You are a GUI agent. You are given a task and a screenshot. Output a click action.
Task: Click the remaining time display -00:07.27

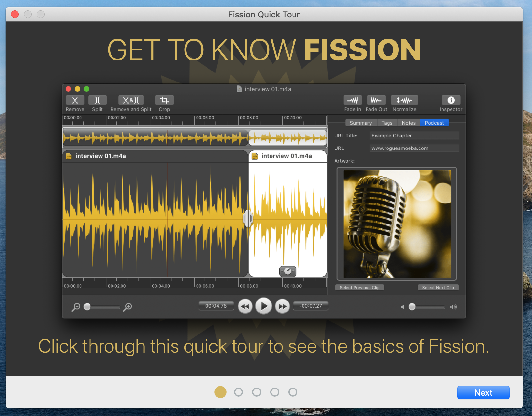[x=311, y=306]
